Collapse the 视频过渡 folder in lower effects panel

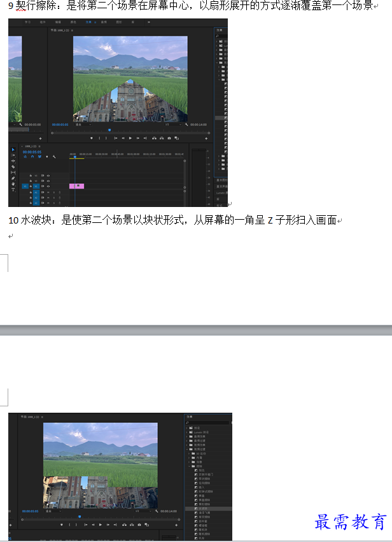[x=186, y=450]
